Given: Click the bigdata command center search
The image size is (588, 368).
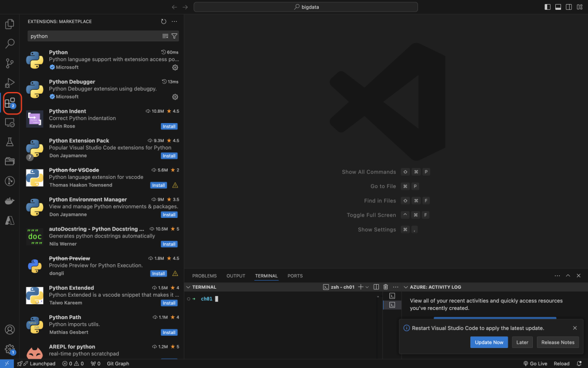Looking at the screenshot, I should click(305, 7).
